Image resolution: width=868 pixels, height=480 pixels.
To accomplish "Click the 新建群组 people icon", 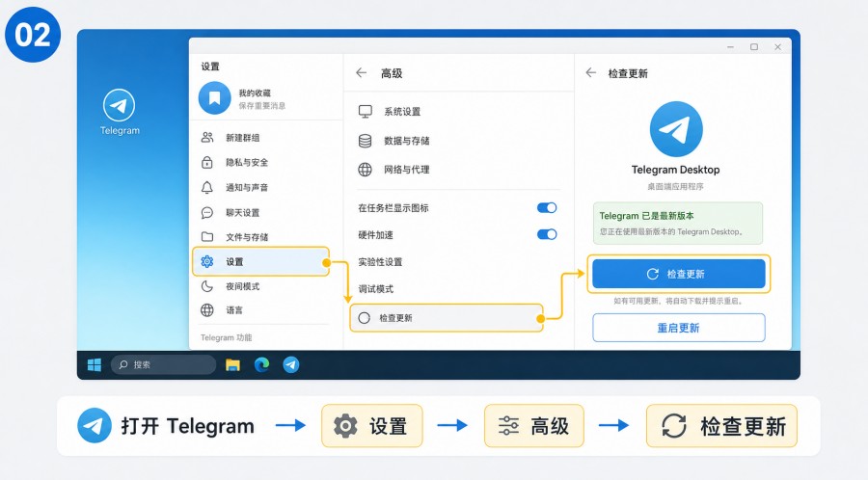I will (x=207, y=137).
